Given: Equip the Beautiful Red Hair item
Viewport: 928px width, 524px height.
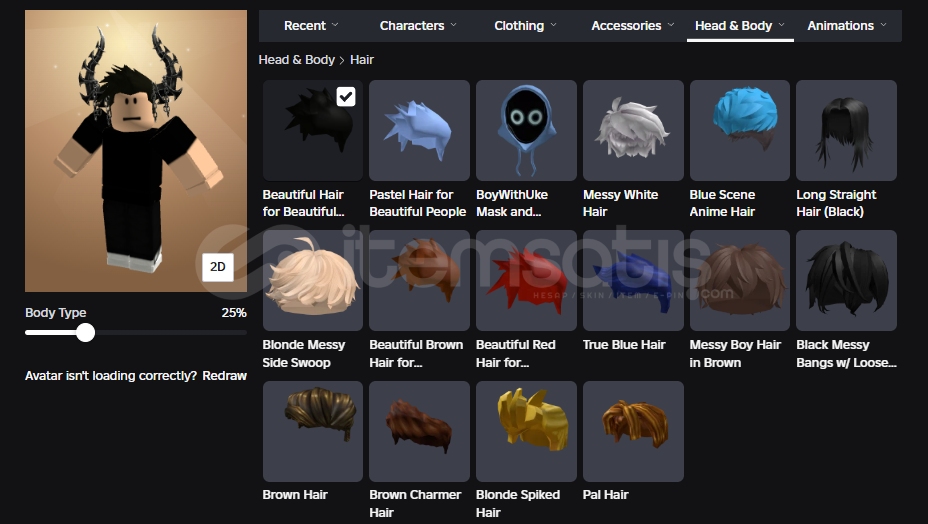Looking at the screenshot, I should [x=526, y=281].
